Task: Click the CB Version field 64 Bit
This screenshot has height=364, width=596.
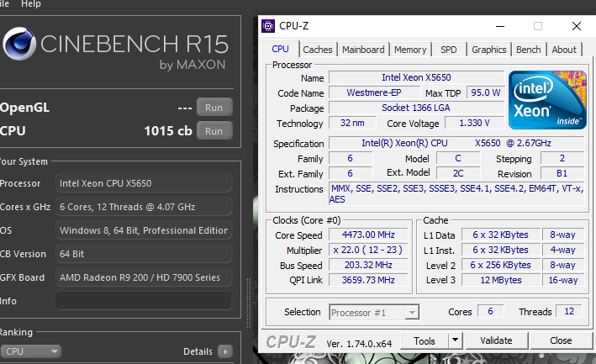Action: tap(144, 254)
